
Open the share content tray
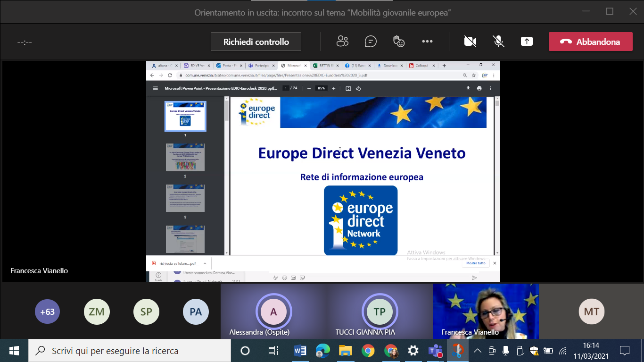(x=527, y=42)
